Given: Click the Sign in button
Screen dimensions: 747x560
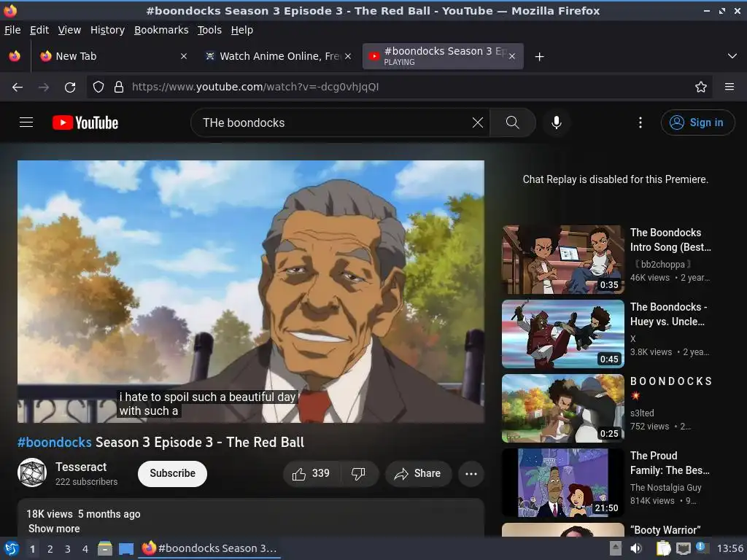Looking at the screenshot, I should pyautogui.click(x=697, y=122).
